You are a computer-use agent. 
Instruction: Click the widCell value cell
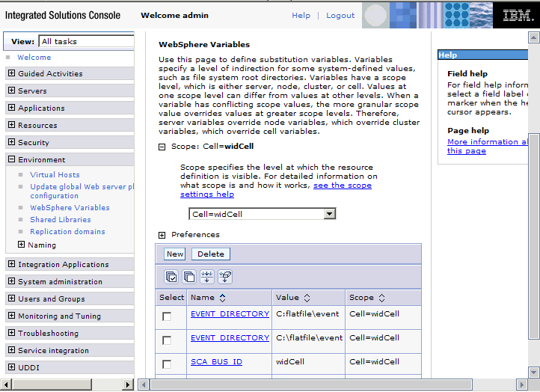pos(308,362)
